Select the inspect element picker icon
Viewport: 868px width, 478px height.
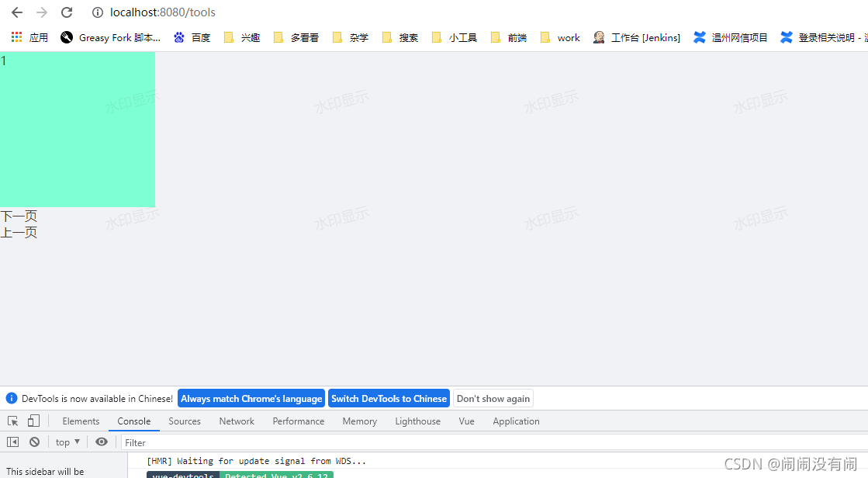pyautogui.click(x=13, y=421)
